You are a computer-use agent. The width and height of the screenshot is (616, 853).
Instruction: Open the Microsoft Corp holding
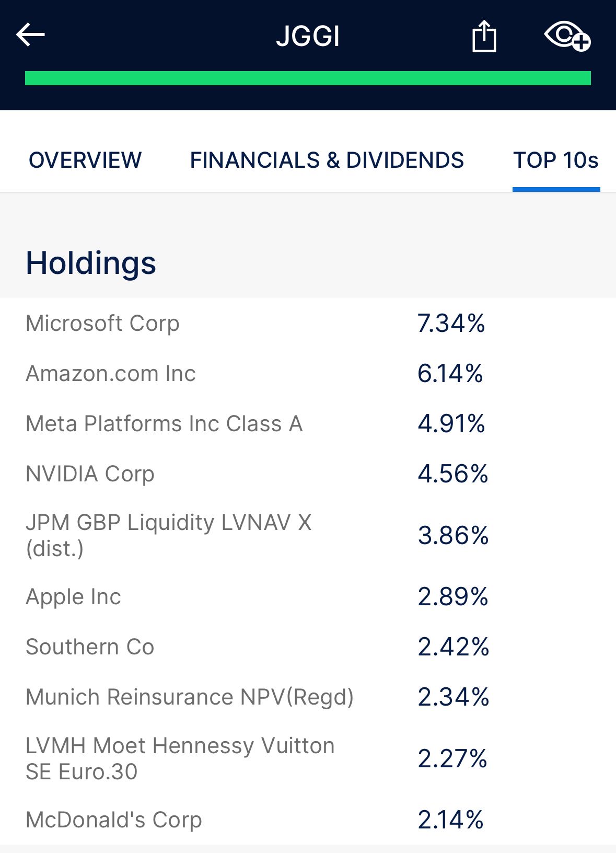[x=102, y=324]
